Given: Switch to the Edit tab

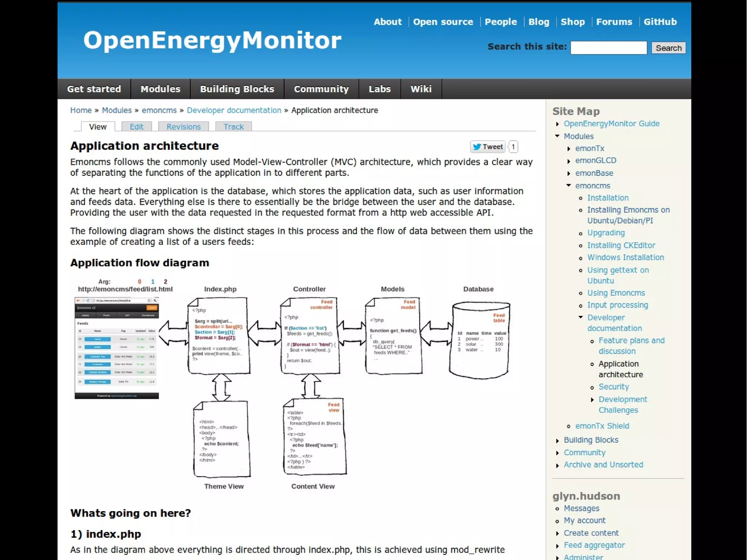Looking at the screenshot, I should coord(136,127).
